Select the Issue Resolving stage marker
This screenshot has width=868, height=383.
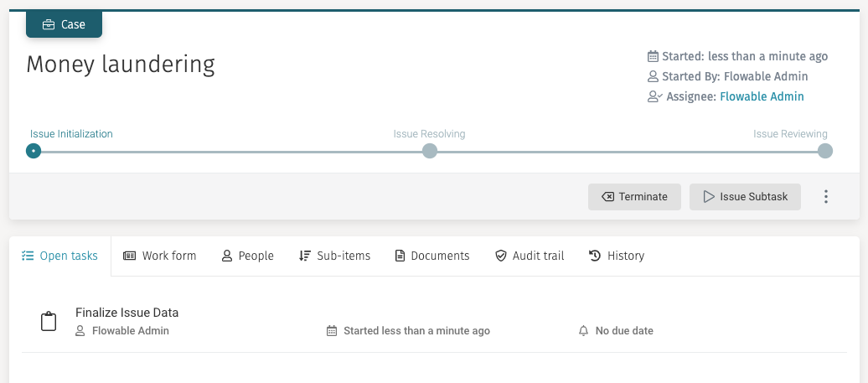coord(430,151)
